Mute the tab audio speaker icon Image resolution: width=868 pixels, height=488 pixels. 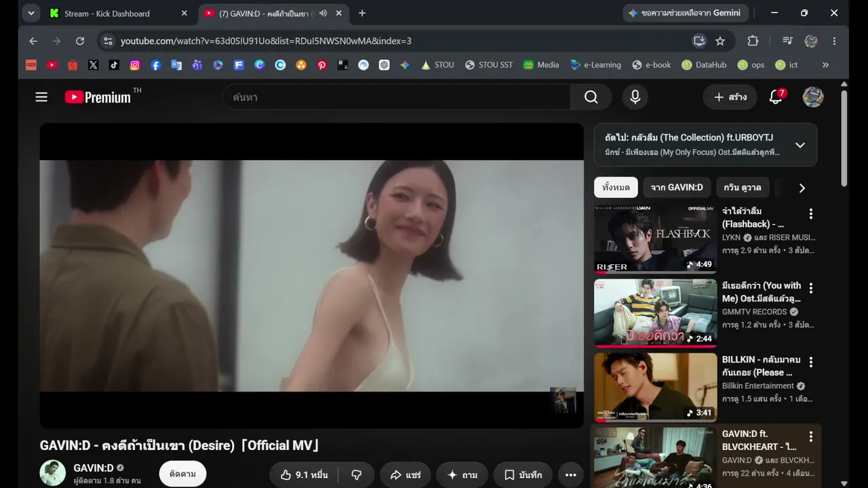click(x=323, y=13)
